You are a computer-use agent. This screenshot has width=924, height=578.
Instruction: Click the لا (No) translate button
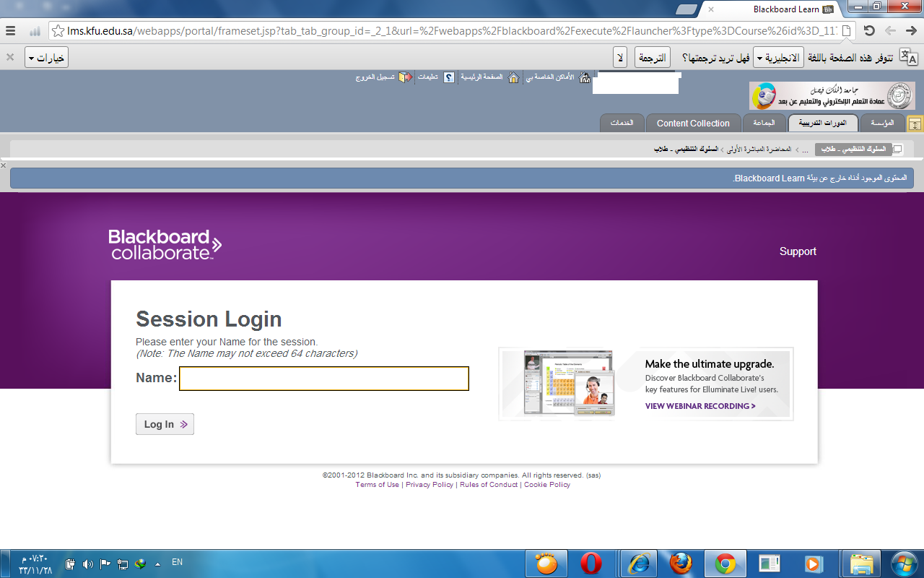tap(620, 58)
